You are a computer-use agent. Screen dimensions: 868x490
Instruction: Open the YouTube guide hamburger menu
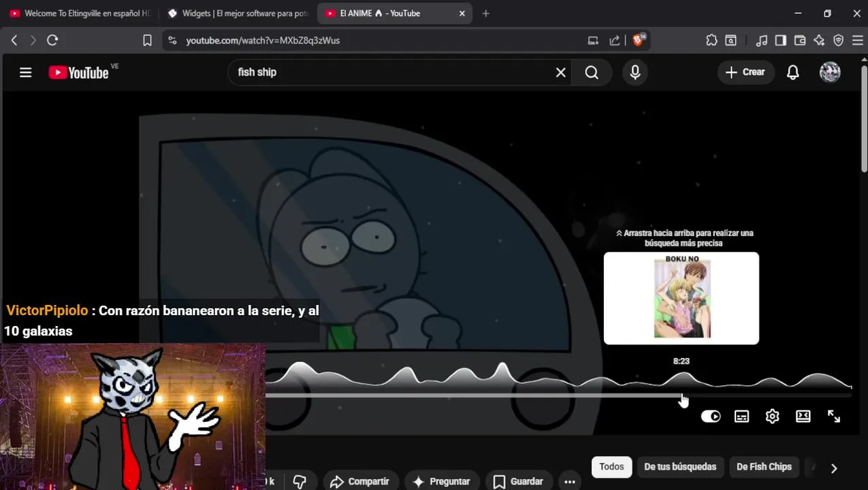[25, 72]
